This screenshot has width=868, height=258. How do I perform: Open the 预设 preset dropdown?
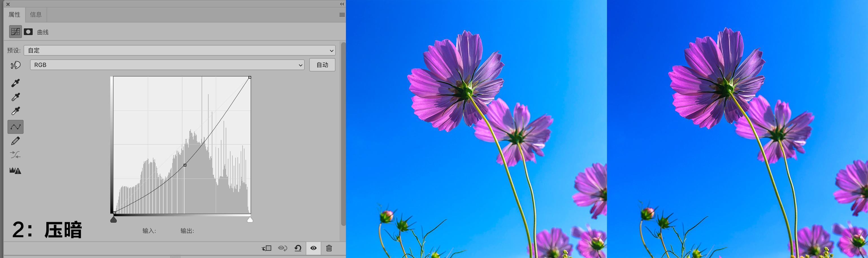tap(180, 51)
